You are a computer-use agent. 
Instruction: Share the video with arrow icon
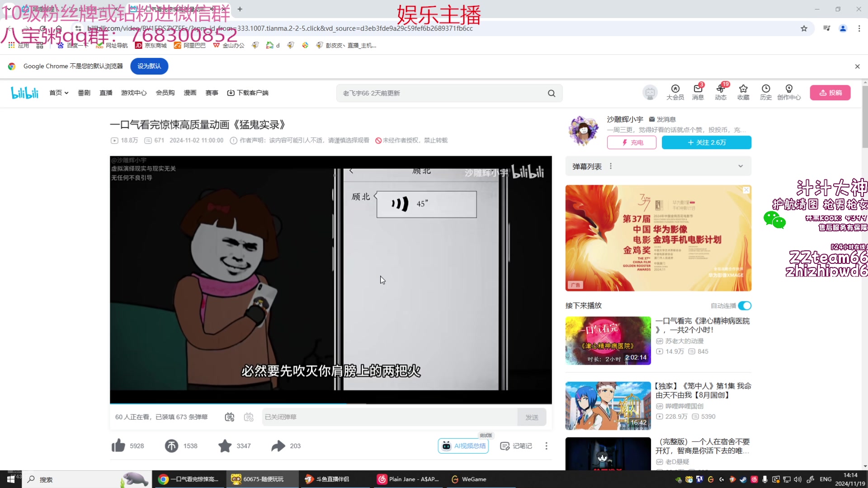pyautogui.click(x=278, y=446)
